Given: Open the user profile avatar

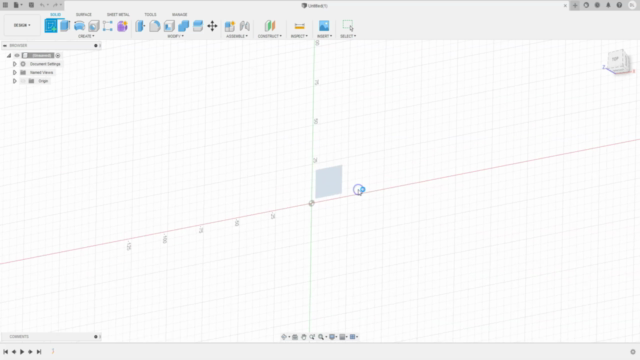Looking at the screenshot, I should [632, 5].
